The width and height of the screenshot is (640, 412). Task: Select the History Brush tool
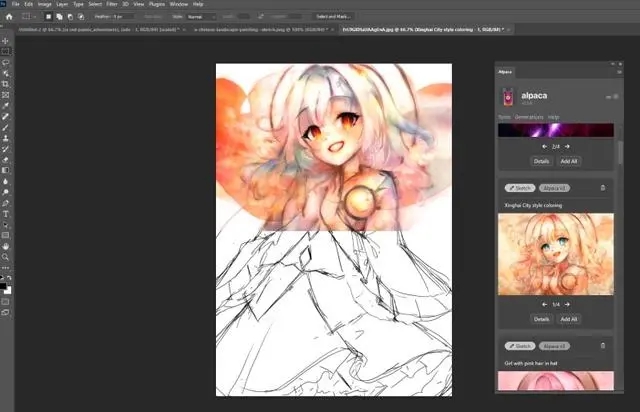tap(5, 149)
